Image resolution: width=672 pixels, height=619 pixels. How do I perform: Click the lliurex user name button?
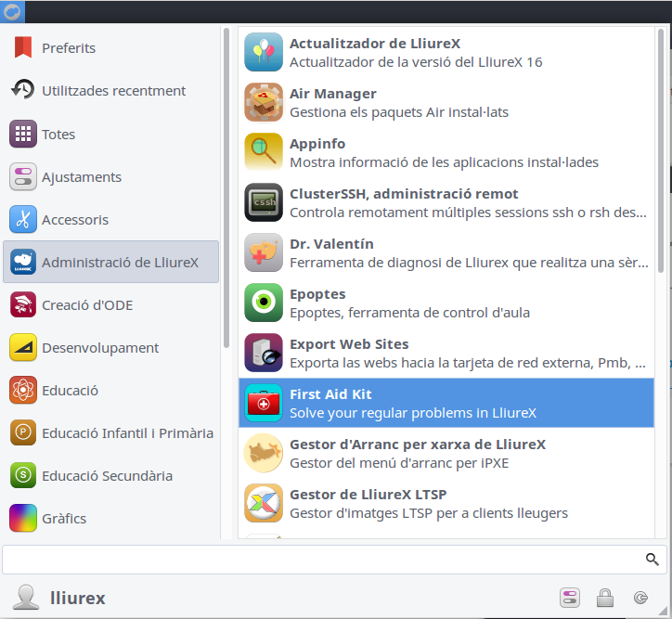point(77,599)
